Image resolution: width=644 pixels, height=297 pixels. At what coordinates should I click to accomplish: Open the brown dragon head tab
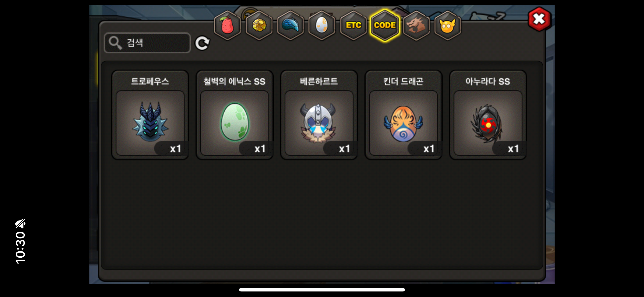tap(416, 25)
